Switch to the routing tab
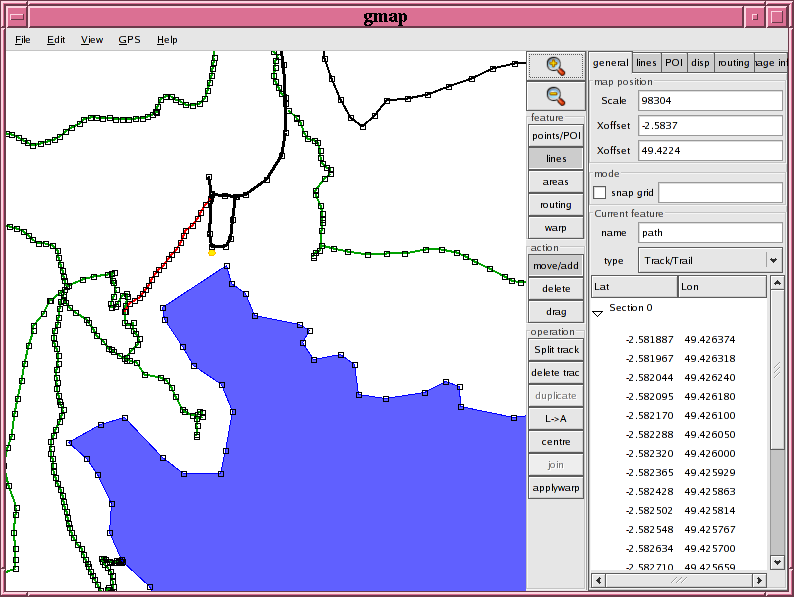The height and width of the screenshot is (597, 794). (733, 63)
